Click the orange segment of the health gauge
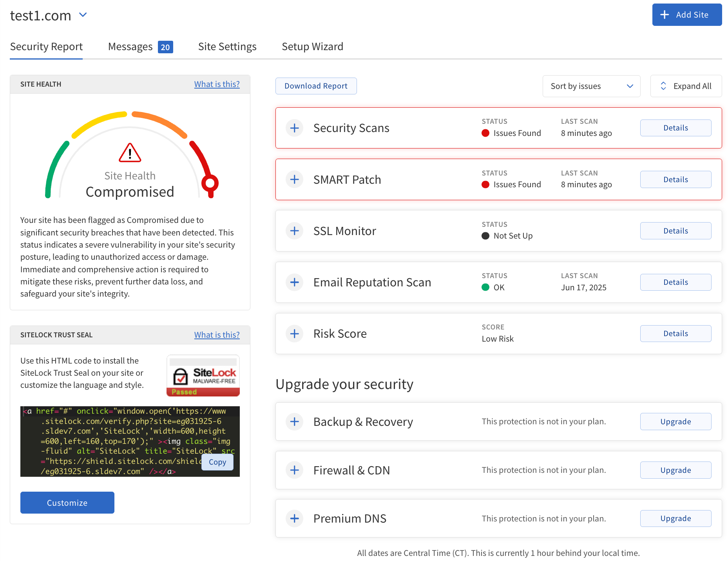Image resolution: width=728 pixels, height=561 pixels. (160, 124)
